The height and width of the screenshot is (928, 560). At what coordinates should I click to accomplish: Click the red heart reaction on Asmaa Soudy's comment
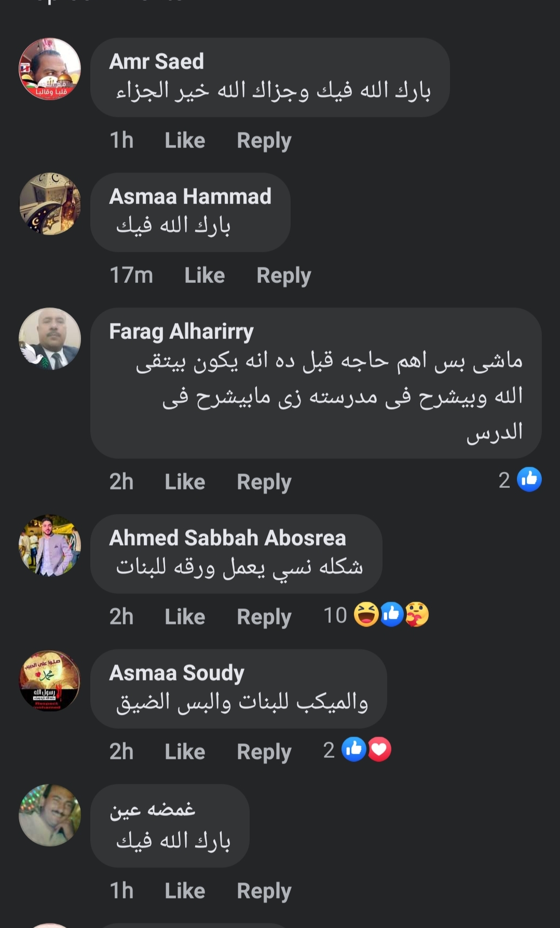(379, 749)
